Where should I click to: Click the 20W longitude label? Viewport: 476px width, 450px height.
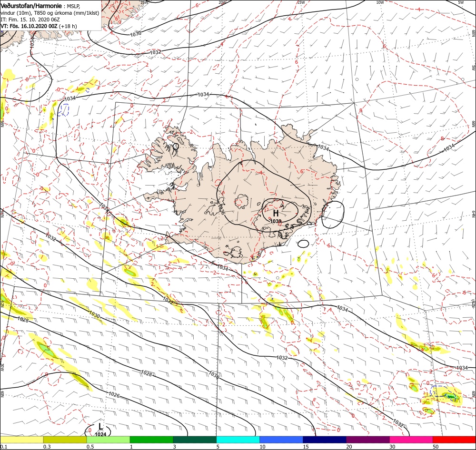(x=222, y=2)
